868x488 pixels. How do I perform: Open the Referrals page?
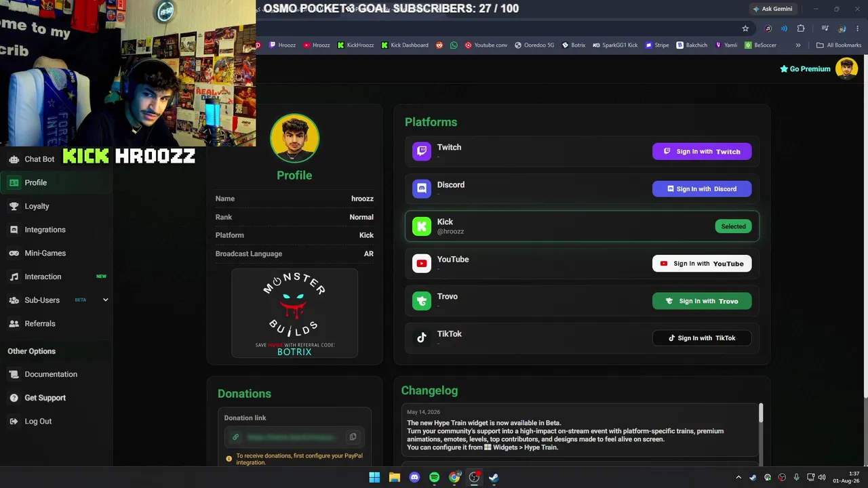[x=40, y=324]
